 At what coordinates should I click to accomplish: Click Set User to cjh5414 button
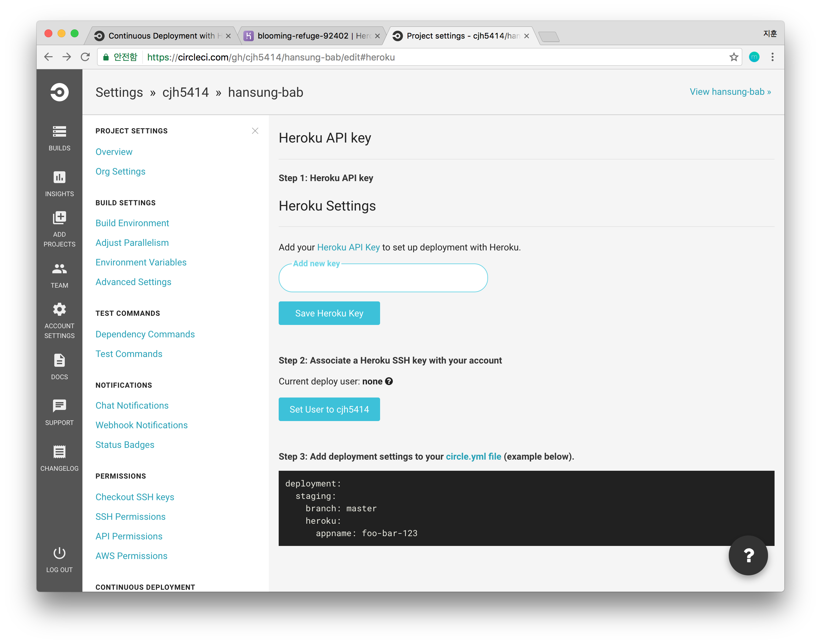tap(329, 410)
